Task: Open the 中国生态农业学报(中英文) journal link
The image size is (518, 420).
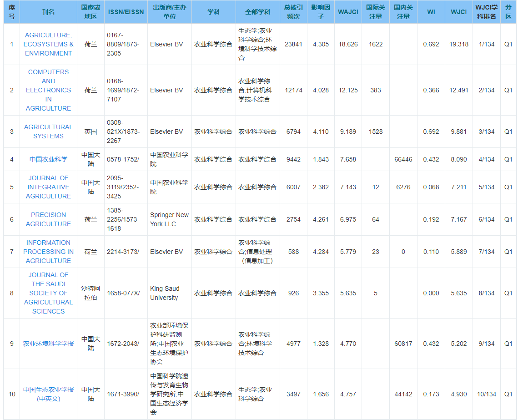Action: point(48,394)
